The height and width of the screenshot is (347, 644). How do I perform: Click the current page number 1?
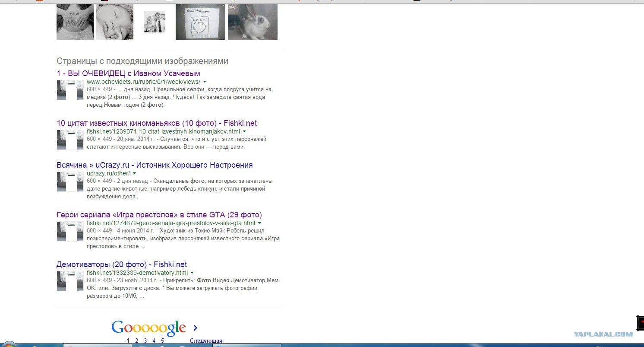pyautogui.click(x=128, y=341)
